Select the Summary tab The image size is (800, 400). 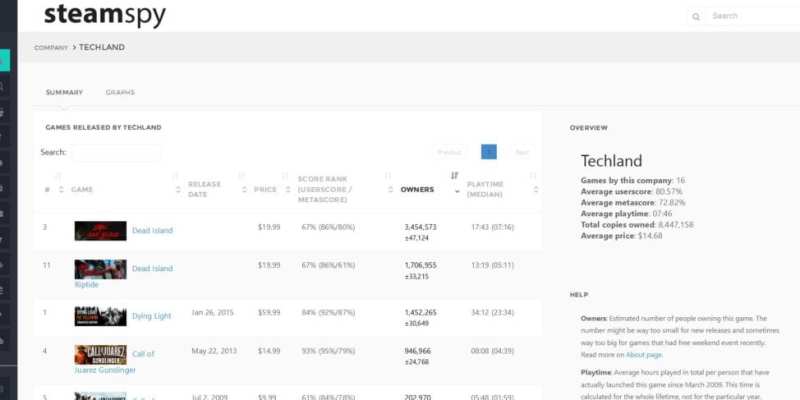point(64,93)
